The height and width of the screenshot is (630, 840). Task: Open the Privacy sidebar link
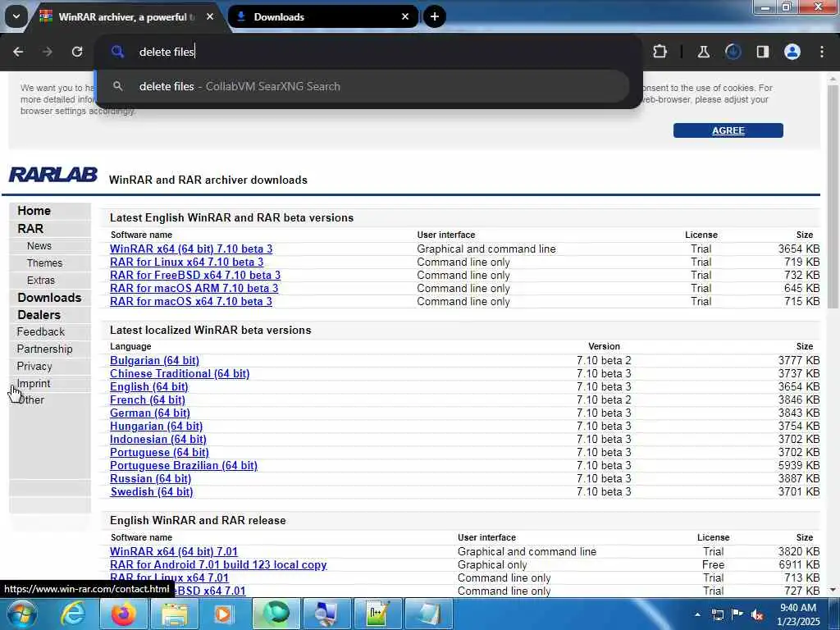[x=34, y=366]
